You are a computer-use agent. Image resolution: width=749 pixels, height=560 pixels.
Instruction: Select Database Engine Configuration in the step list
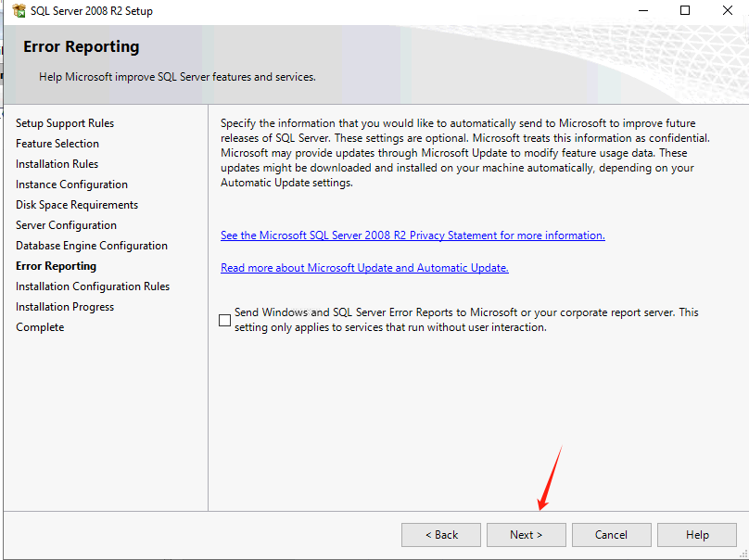(92, 246)
